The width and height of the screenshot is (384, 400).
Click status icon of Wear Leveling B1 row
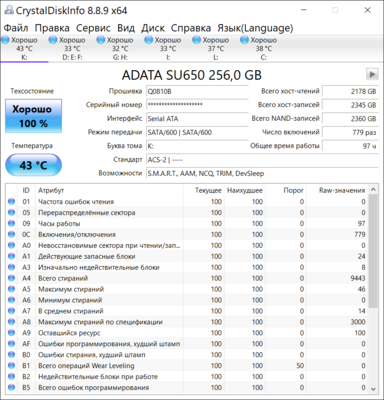pos(11,366)
